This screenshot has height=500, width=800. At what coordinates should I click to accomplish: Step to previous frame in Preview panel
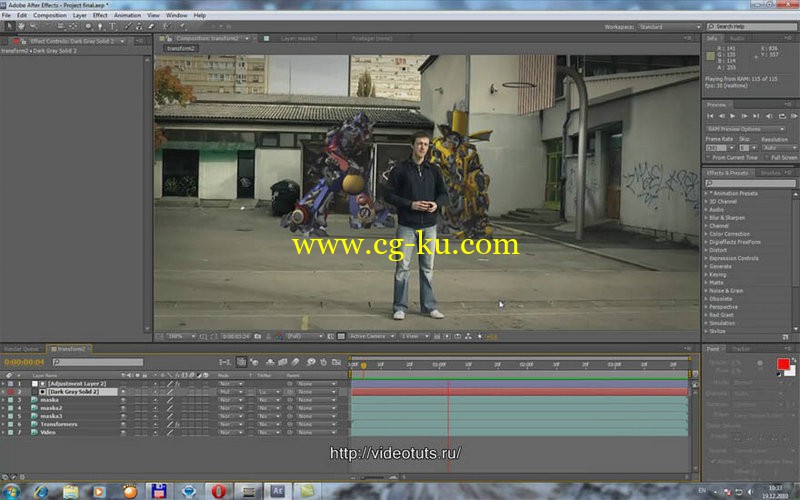tap(721, 116)
